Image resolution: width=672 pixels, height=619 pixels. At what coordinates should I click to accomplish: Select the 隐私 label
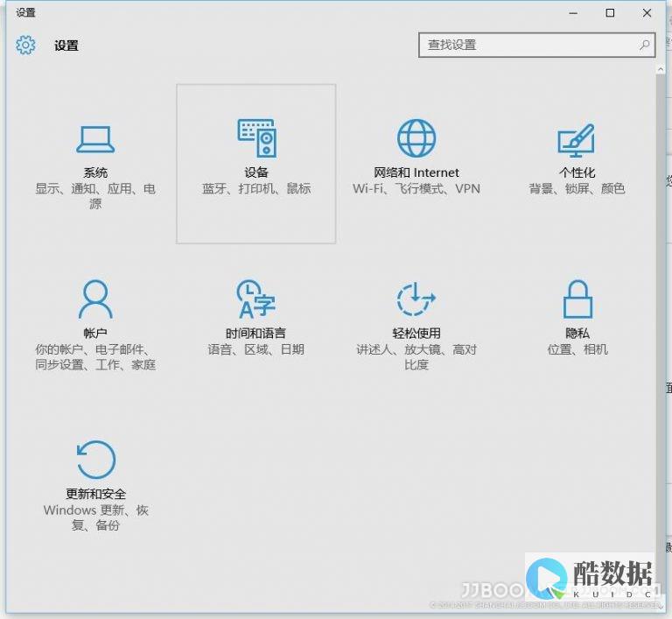coord(577,334)
